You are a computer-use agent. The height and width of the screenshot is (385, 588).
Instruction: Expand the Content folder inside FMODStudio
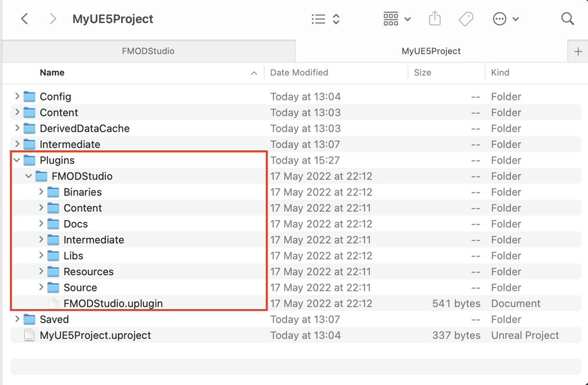tap(41, 207)
